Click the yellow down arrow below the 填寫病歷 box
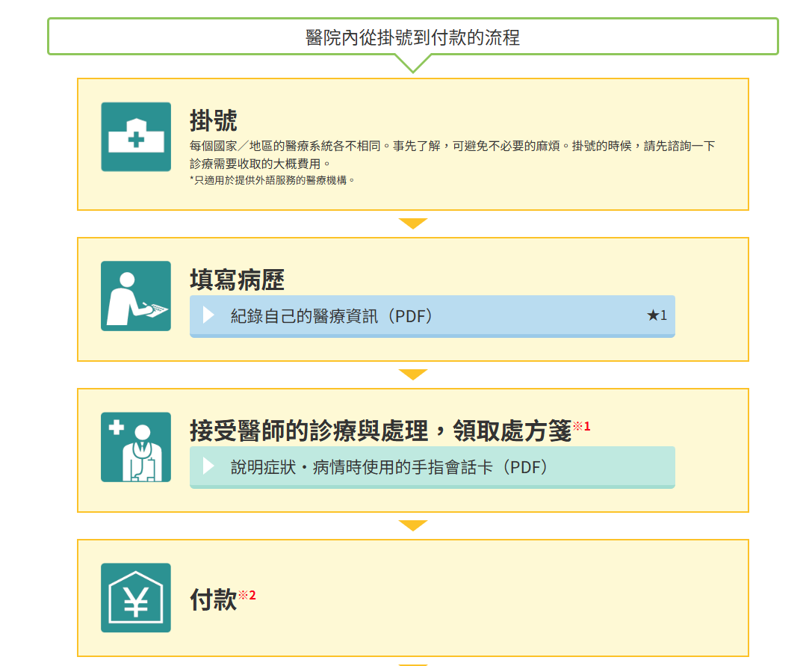The image size is (812, 666). 412,374
